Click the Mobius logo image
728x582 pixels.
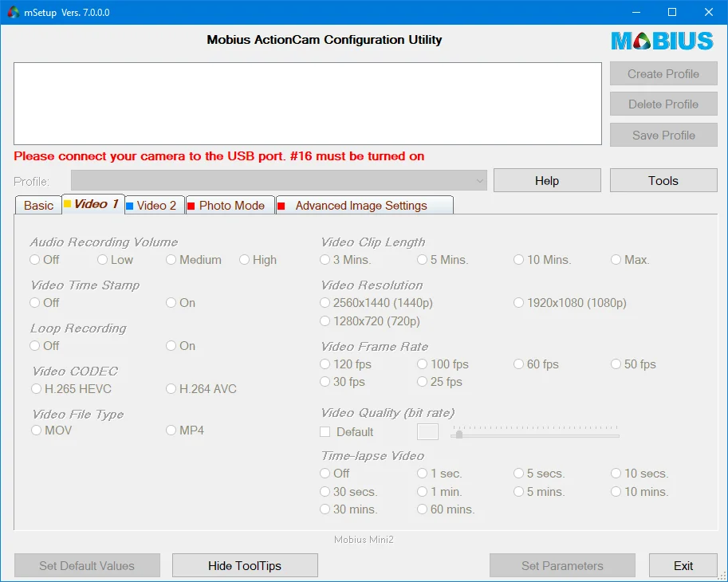coord(663,41)
